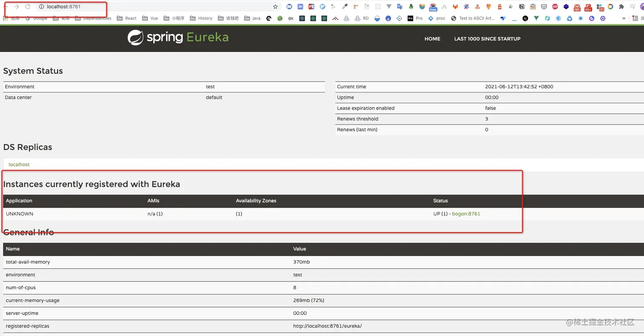
Task: Open the Vue devtools extension icon
Action: [389, 6]
